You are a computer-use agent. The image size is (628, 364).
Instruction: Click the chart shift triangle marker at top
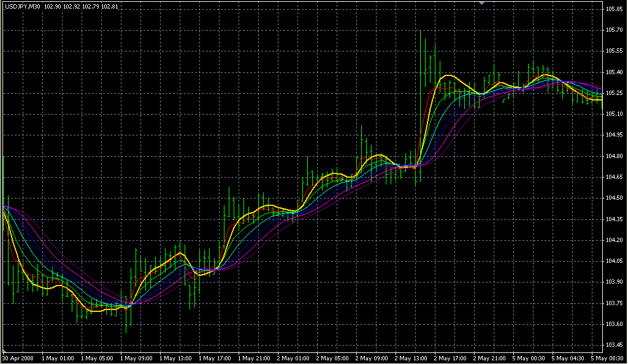coord(482,4)
